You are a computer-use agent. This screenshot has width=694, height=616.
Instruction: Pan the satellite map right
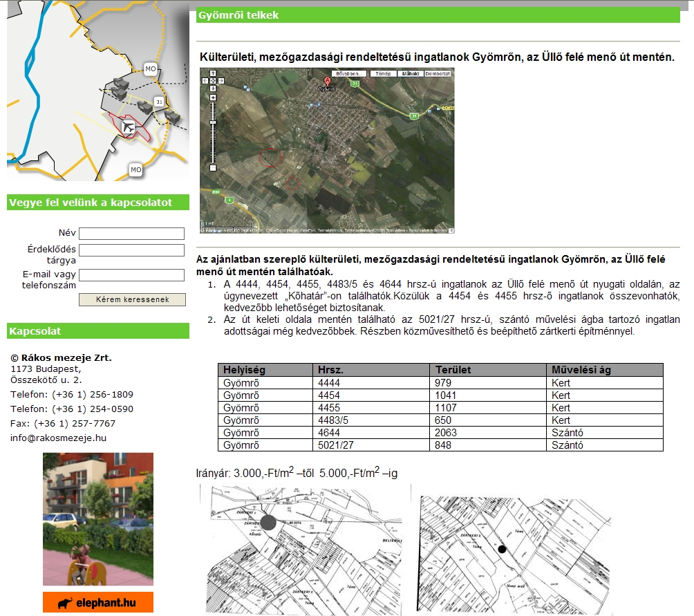click(x=221, y=81)
